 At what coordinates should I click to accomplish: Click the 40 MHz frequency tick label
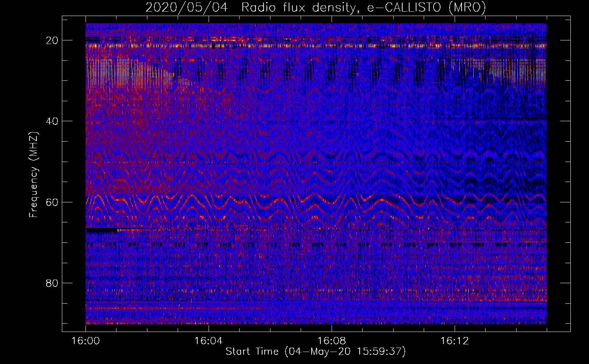(x=52, y=121)
